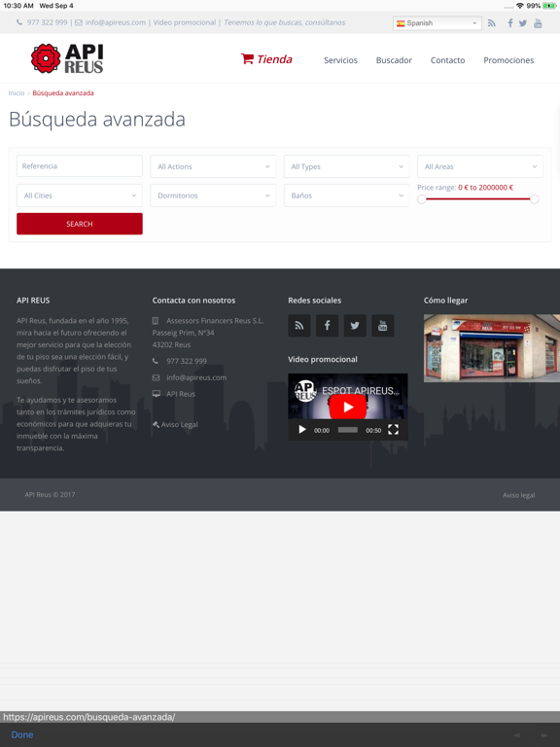Click footer API Reus website link
This screenshot has height=747, width=560.
click(181, 394)
